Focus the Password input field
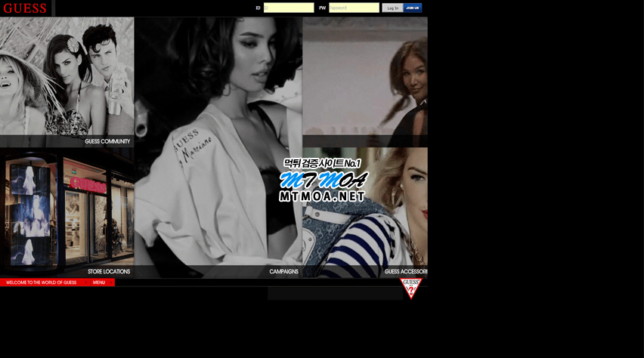Viewport: 644px width, 358px height. click(354, 8)
